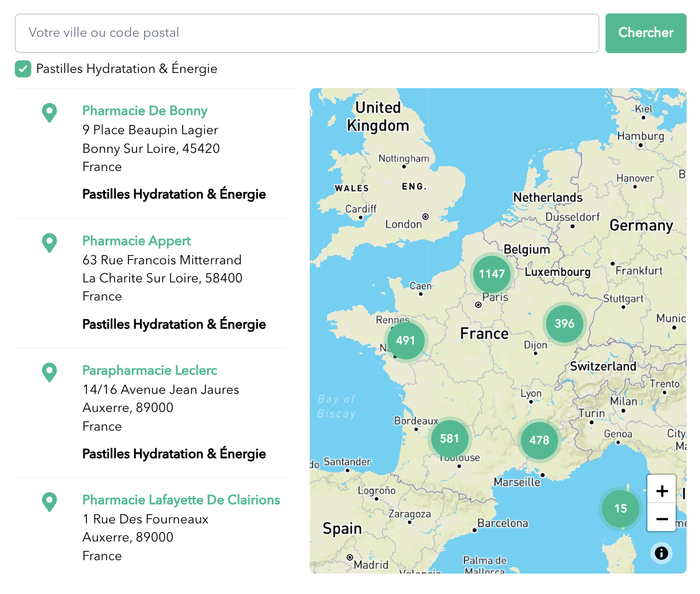This screenshot has width=700, height=594.
Task: Open the map attribution info icon
Action: pyautogui.click(x=661, y=553)
